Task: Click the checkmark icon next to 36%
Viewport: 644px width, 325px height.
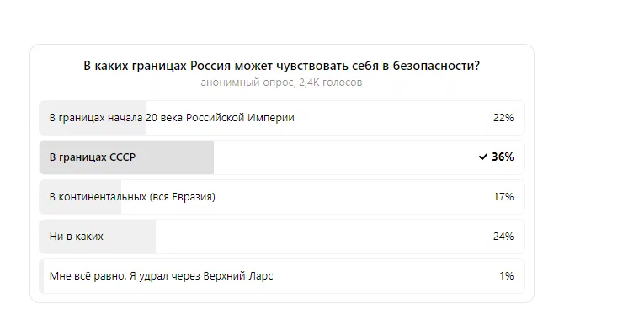Action: click(x=483, y=157)
